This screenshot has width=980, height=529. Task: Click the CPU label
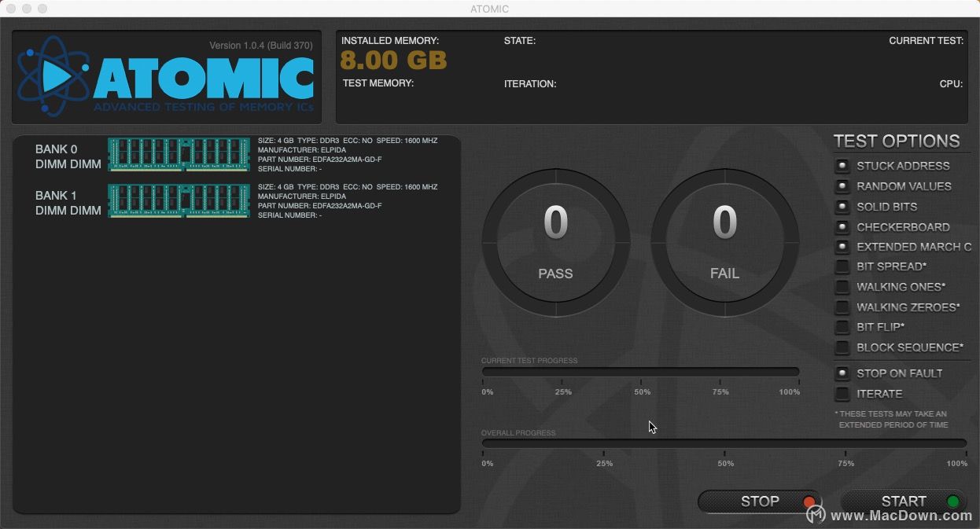(952, 84)
